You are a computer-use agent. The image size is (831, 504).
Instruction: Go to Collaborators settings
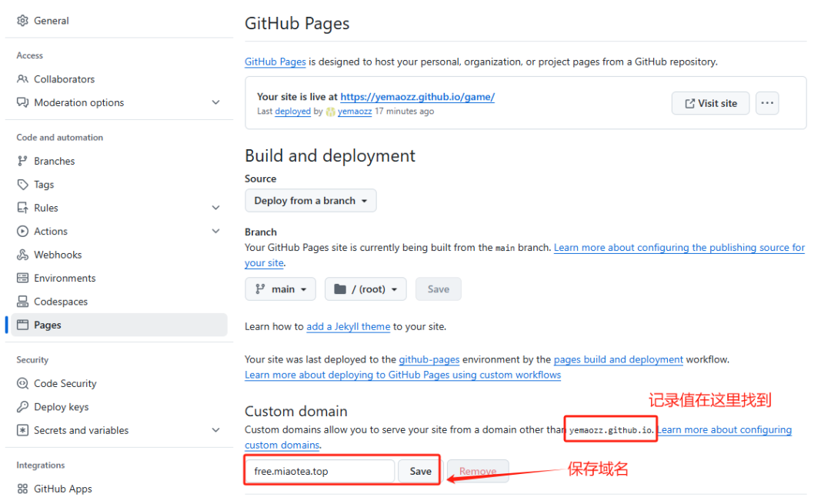pyautogui.click(x=64, y=79)
